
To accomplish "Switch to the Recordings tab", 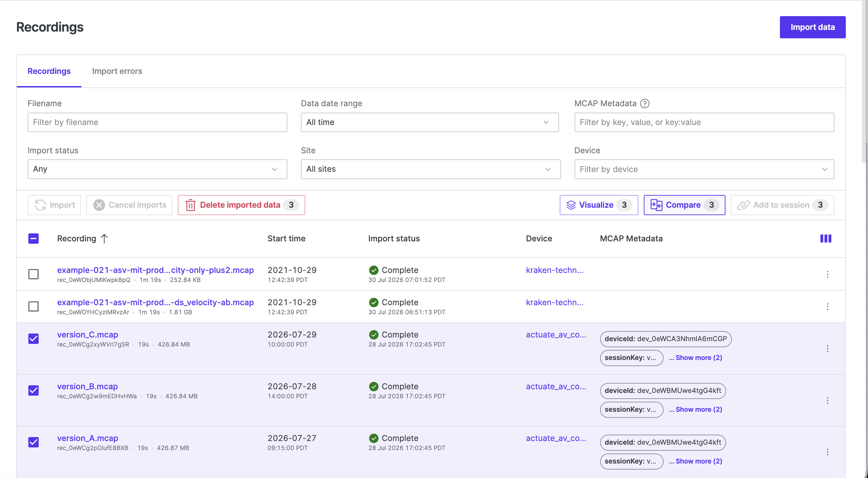I will 49,71.
